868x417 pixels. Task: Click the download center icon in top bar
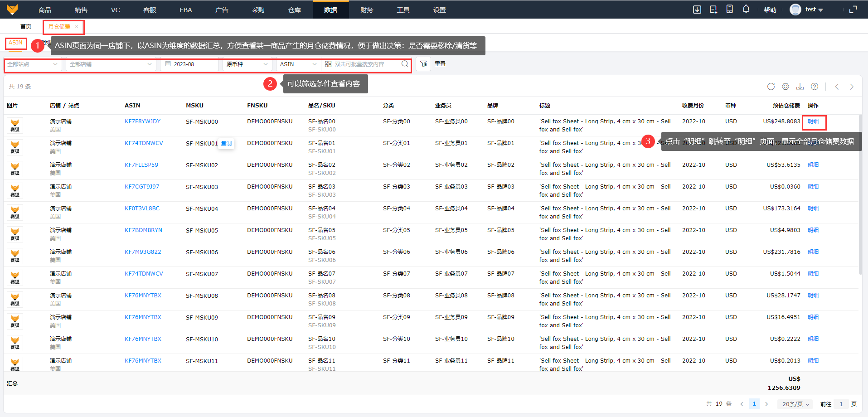tap(697, 10)
